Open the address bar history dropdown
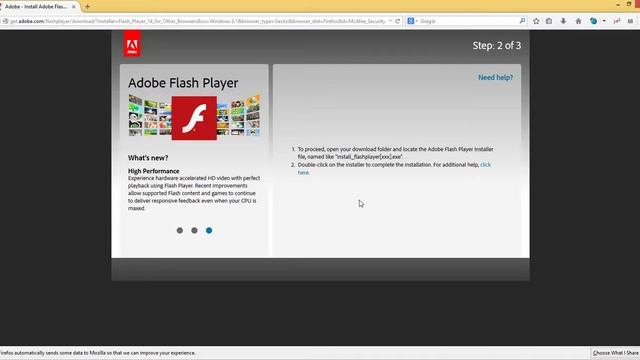The width and height of the screenshot is (640, 360). [390, 21]
